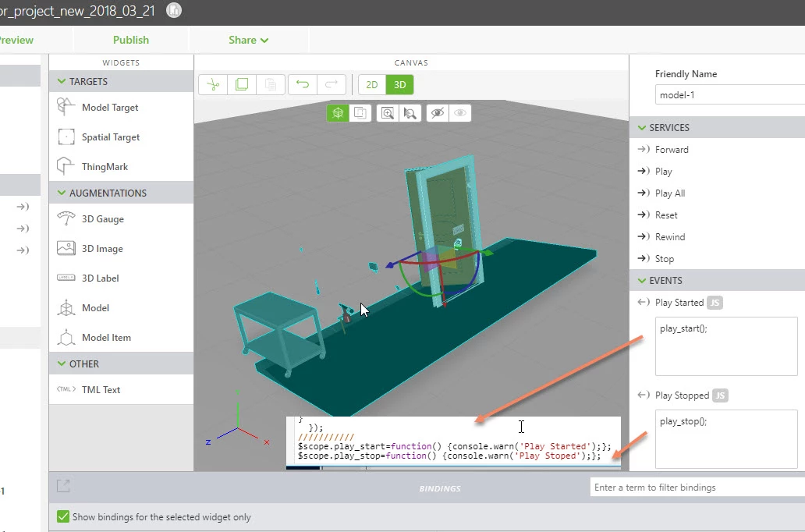Select the 3D Gauge widget icon
The image size is (805, 532).
[66, 218]
